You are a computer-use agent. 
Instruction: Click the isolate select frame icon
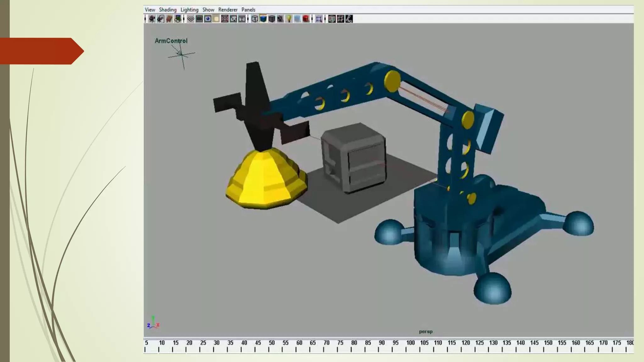tap(319, 19)
